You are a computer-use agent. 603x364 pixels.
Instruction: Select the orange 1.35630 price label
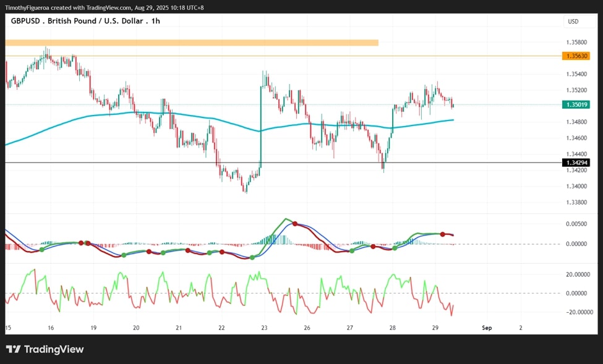click(x=576, y=56)
